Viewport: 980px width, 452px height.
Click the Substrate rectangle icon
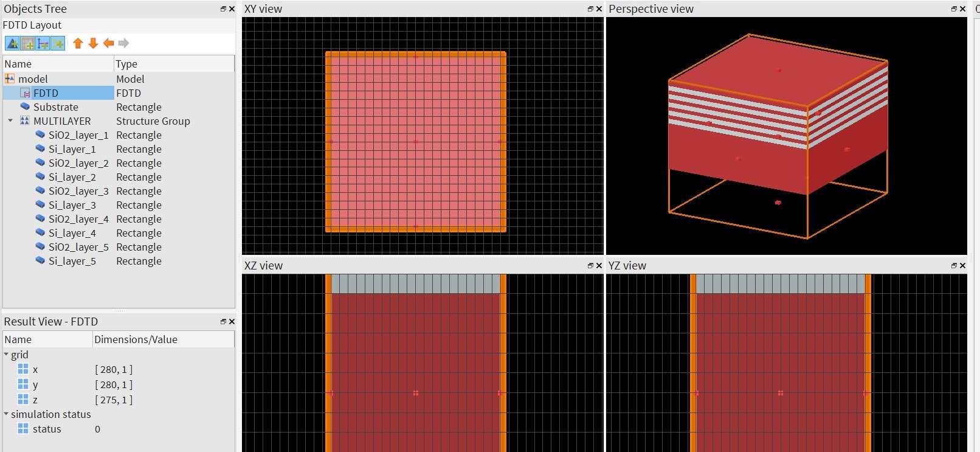pos(25,107)
